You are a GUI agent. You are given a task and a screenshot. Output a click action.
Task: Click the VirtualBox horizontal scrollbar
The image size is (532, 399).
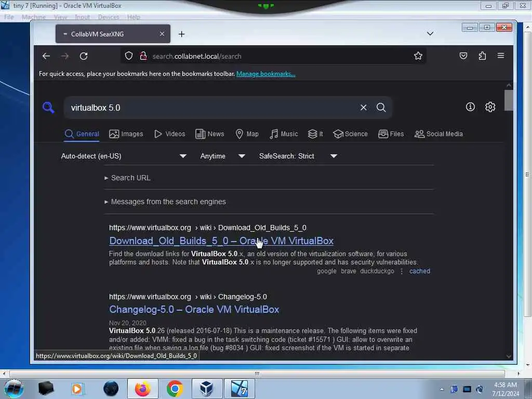click(257, 374)
